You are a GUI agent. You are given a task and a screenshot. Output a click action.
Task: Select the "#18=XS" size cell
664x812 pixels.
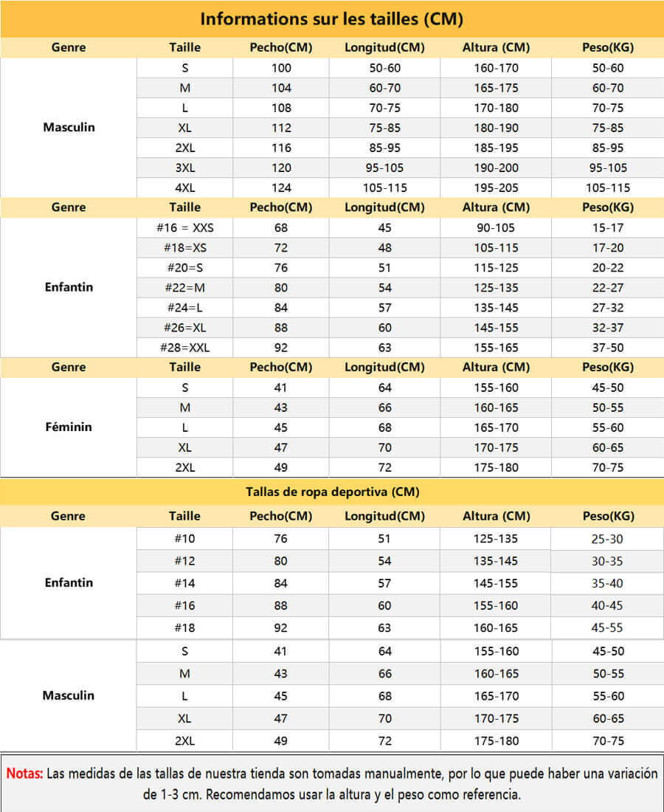[184, 247]
